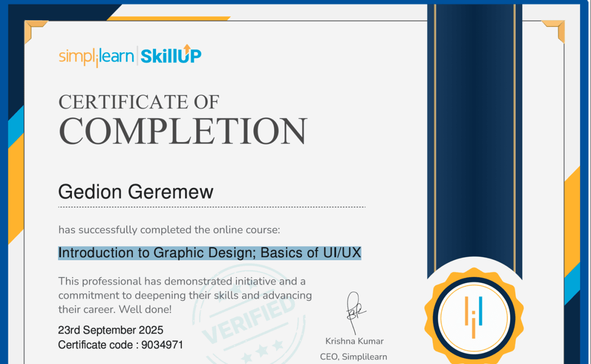
Task: Click the top-left gold corner ornament
Action: tap(33, 30)
